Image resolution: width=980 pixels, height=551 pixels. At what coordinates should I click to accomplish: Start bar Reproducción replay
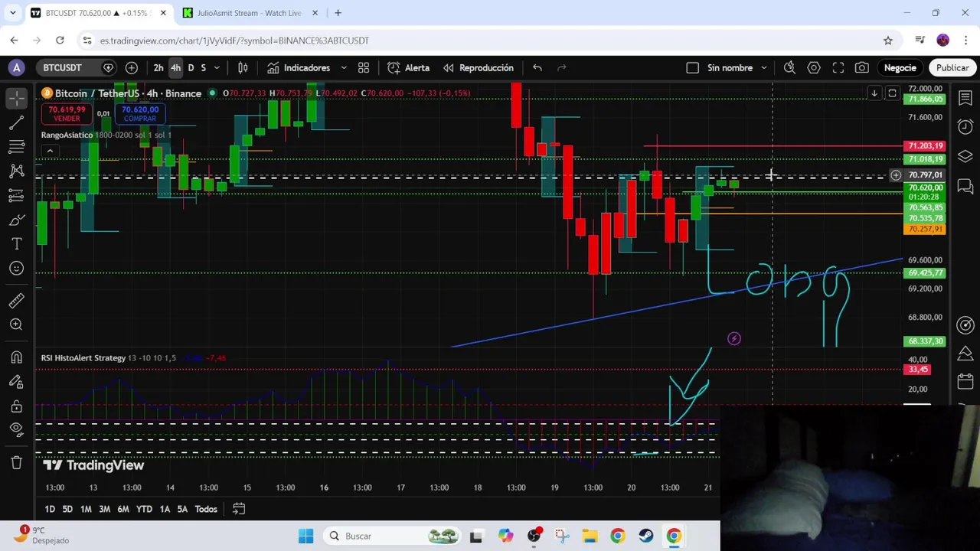point(479,67)
